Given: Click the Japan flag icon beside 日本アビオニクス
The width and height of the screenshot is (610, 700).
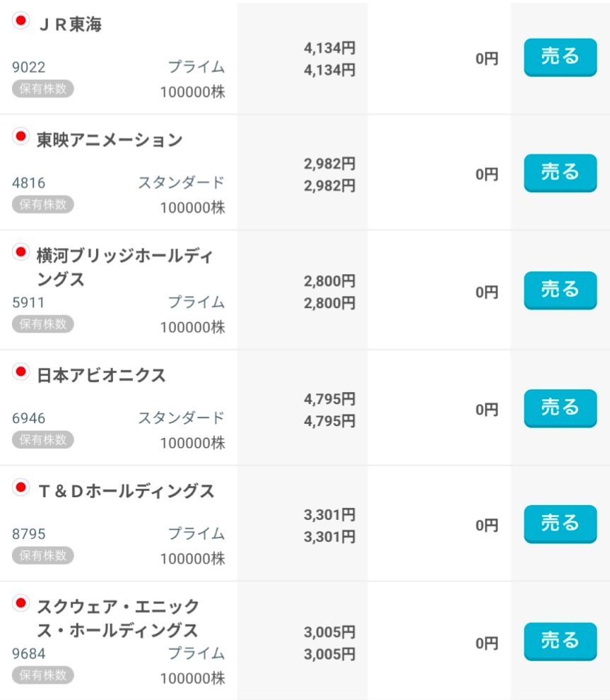Looking at the screenshot, I should pyautogui.click(x=21, y=371).
